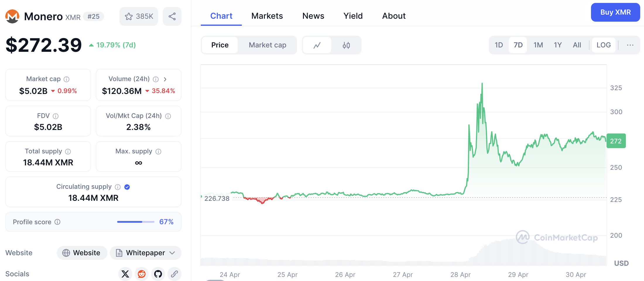Screen dimensions: 644x281
Task: Open the Markets tab
Action: coord(267,16)
